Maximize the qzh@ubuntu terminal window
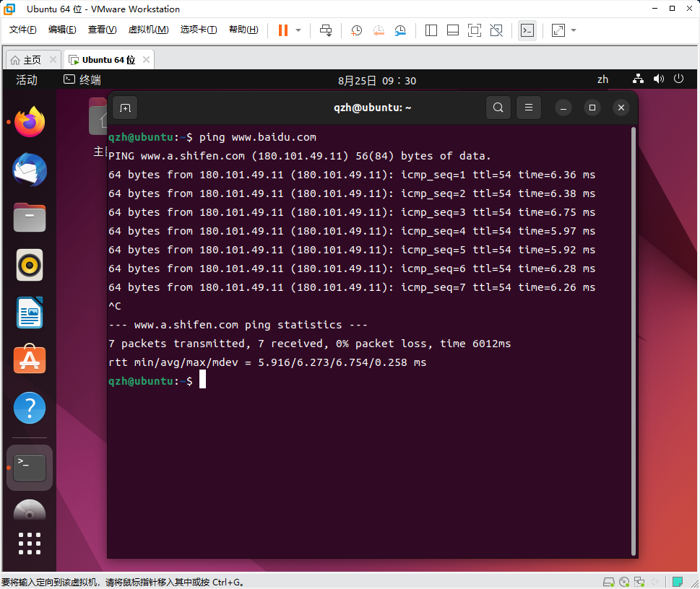The width and height of the screenshot is (700, 589). pyautogui.click(x=592, y=108)
